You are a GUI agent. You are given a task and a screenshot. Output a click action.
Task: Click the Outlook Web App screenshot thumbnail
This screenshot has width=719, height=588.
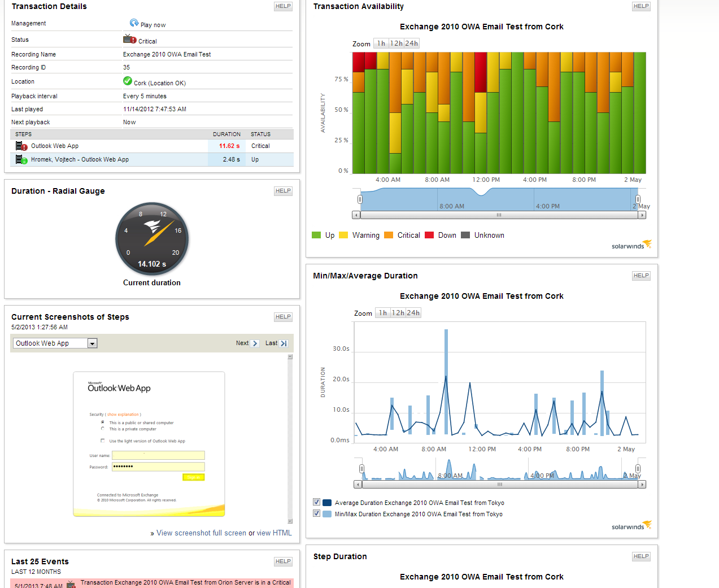point(149,444)
